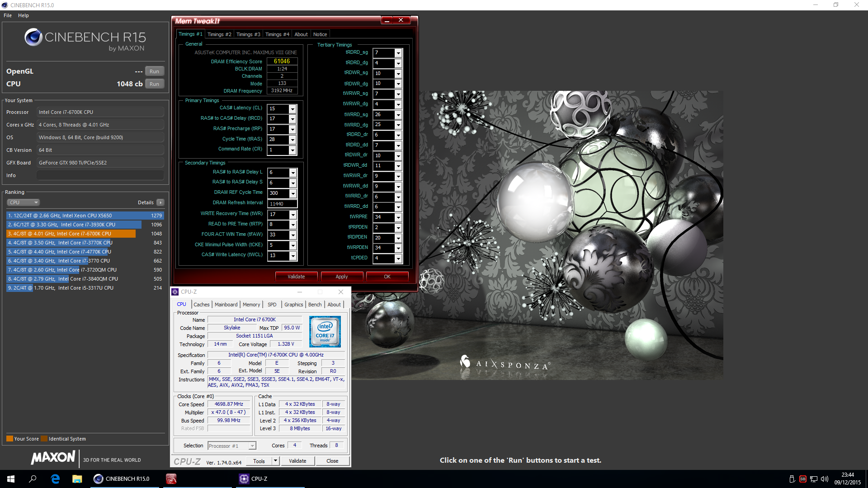Open the Mem TweakIt taskbar icon

click(171, 479)
